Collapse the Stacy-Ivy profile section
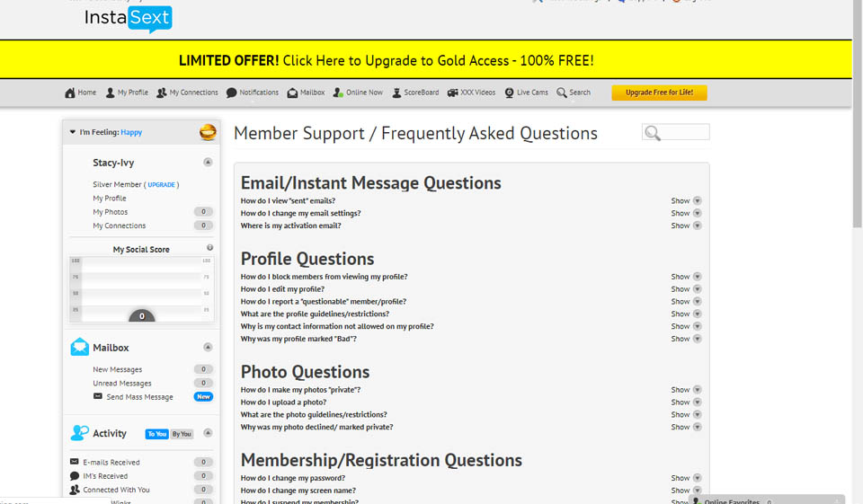 pos(208,162)
